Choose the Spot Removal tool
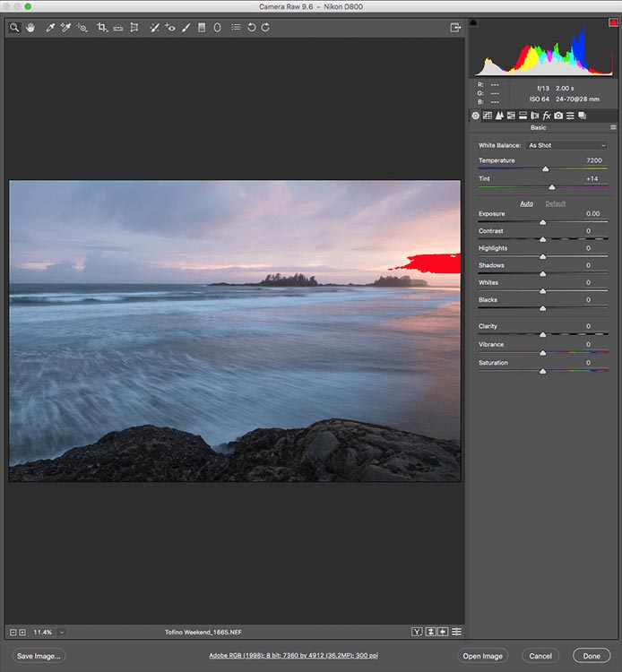 pyautogui.click(x=154, y=28)
